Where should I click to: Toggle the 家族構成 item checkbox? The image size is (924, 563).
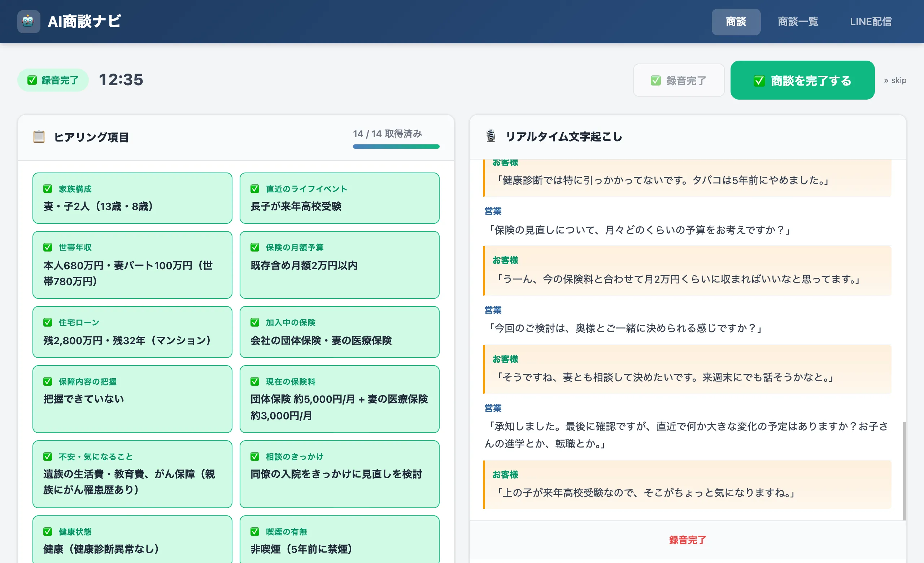[47, 189]
